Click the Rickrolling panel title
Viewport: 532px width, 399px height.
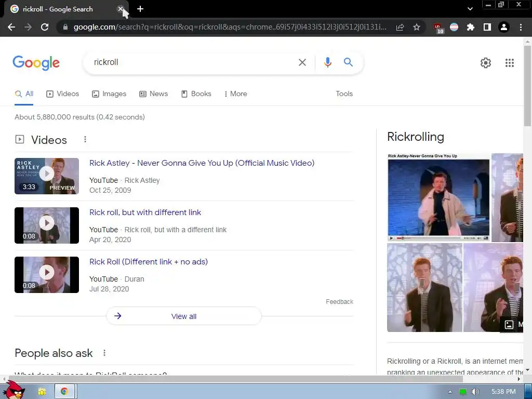(x=416, y=137)
